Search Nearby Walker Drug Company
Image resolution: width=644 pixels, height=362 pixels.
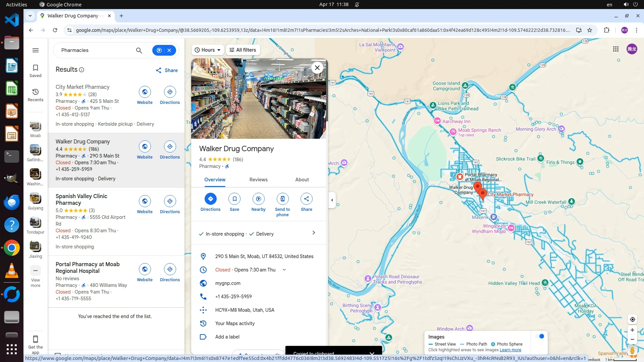(258, 199)
